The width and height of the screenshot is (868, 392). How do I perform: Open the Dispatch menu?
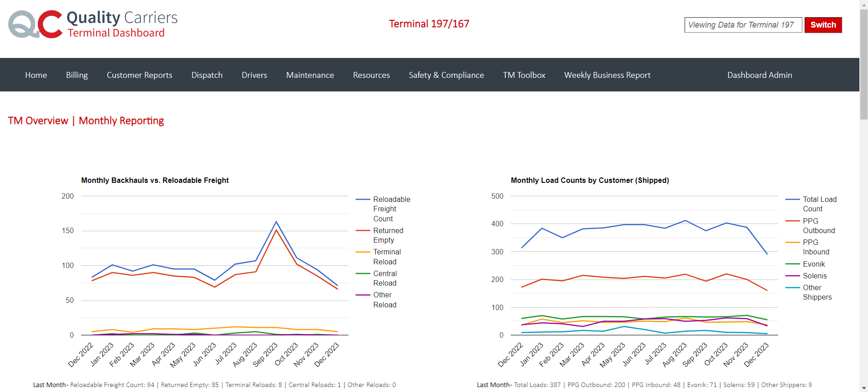coord(207,75)
